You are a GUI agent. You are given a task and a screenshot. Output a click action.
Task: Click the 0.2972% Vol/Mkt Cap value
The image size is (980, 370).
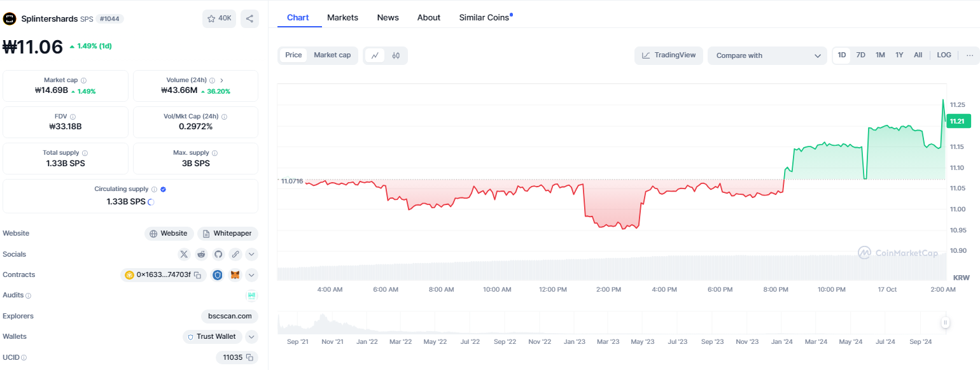[x=195, y=126]
